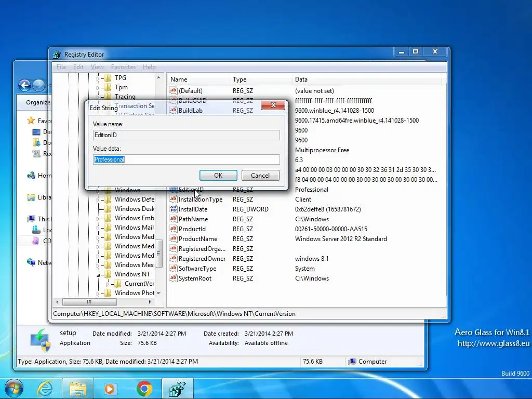Screen dimensions: 532x399
Task: Expand the Windows Emb tree node
Action: [98, 219]
